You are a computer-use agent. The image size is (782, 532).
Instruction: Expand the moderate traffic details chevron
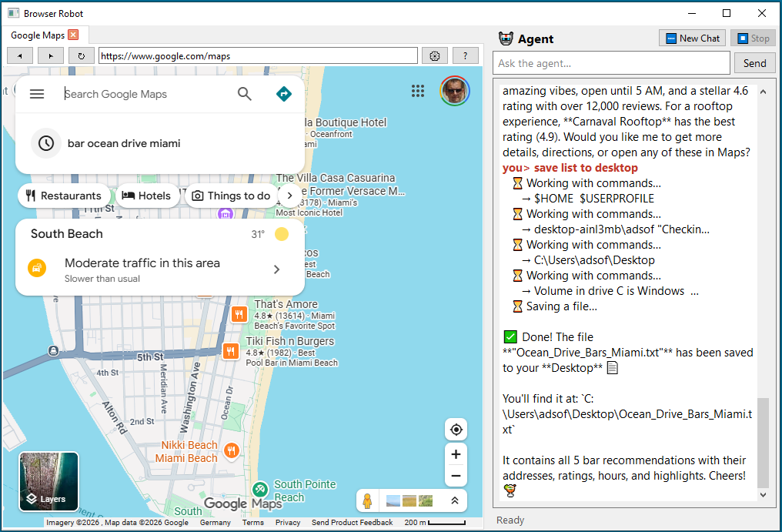[277, 269]
